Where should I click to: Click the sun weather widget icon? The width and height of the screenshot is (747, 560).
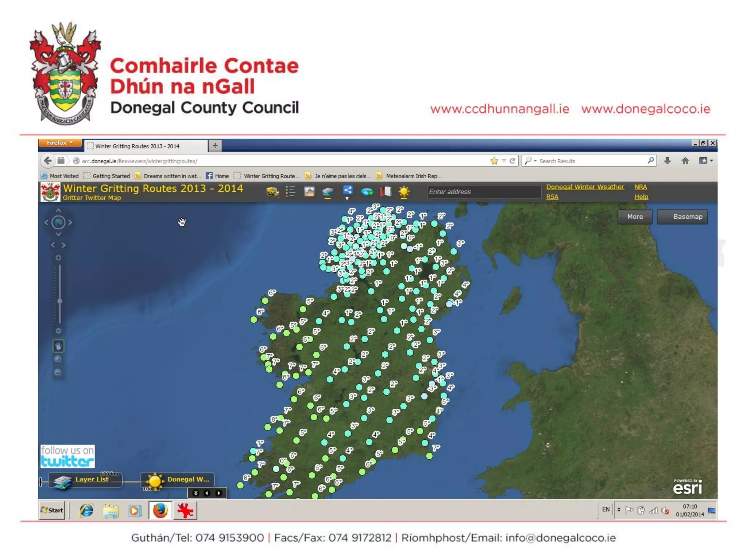pos(404,192)
